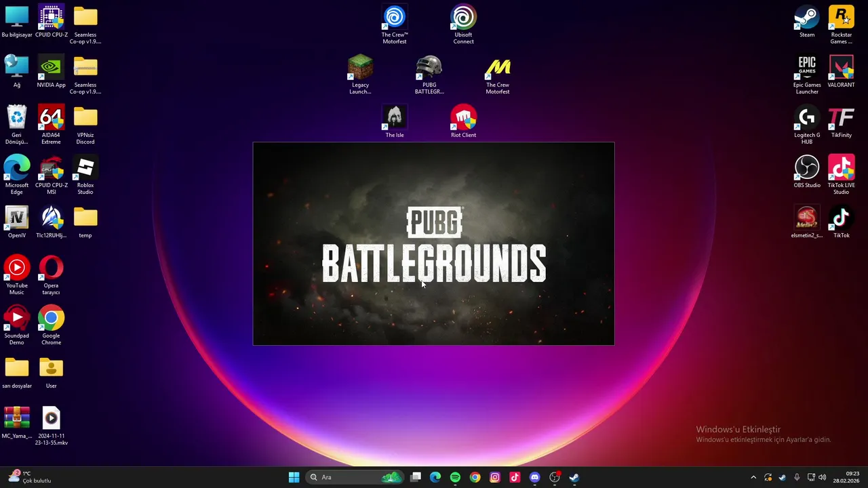
Task: Open the User folder on desktop
Action: (x=52, y=373)
